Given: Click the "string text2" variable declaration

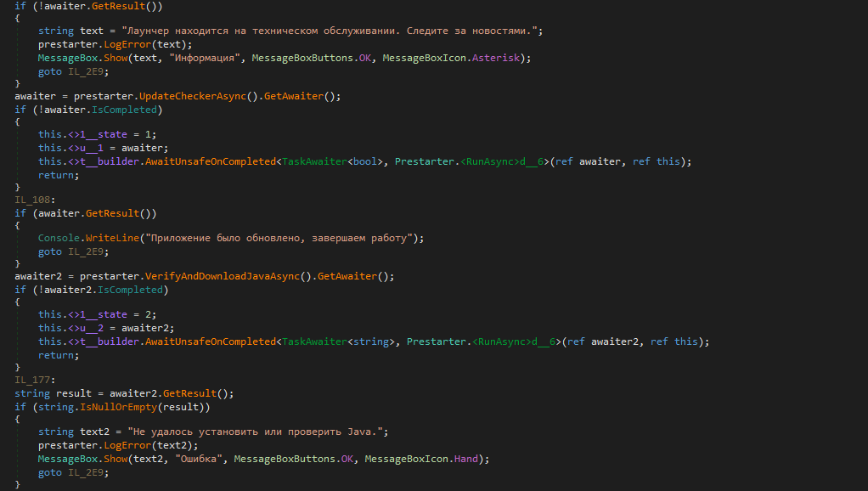Looking at the screenshot, I should click(74, 432).
